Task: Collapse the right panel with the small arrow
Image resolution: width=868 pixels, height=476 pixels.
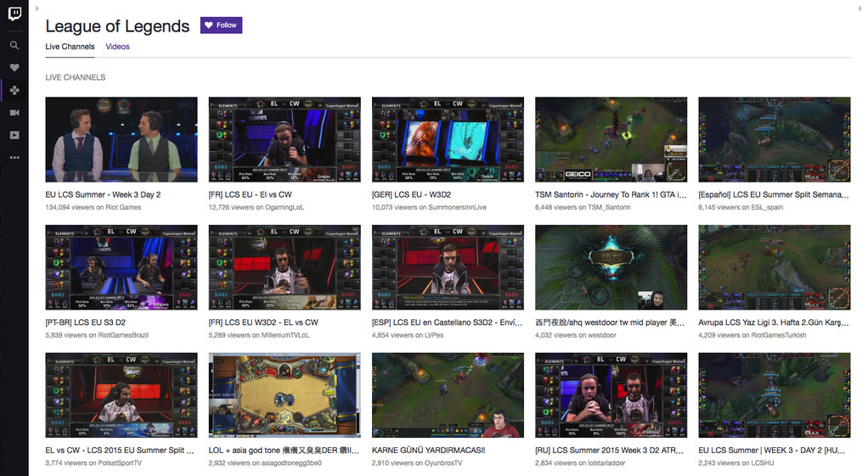Action: pos(860,8)
